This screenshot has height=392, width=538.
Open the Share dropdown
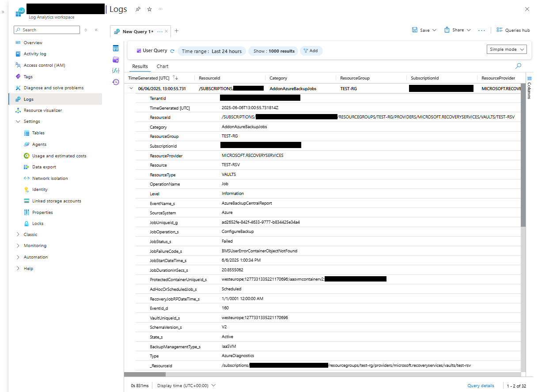(458, 30)
